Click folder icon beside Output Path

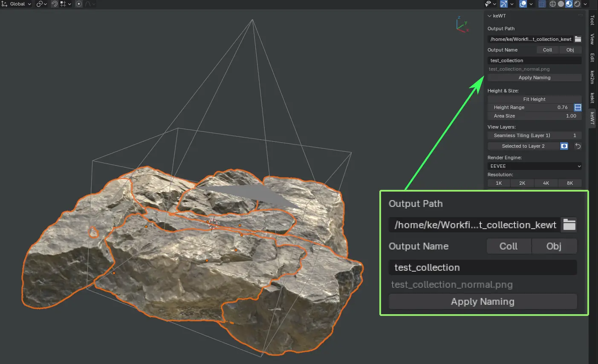[x=578, y=39]
